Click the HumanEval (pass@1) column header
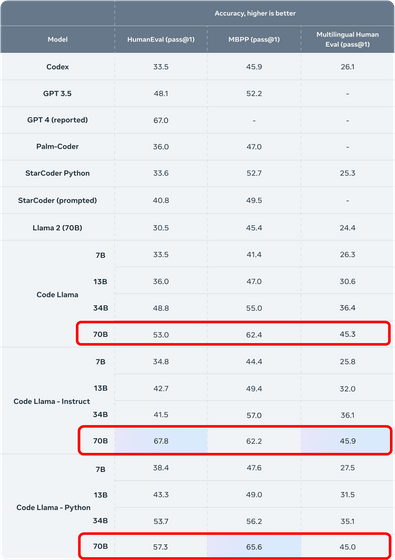395x560 pixels. click(x=161, y=40)
